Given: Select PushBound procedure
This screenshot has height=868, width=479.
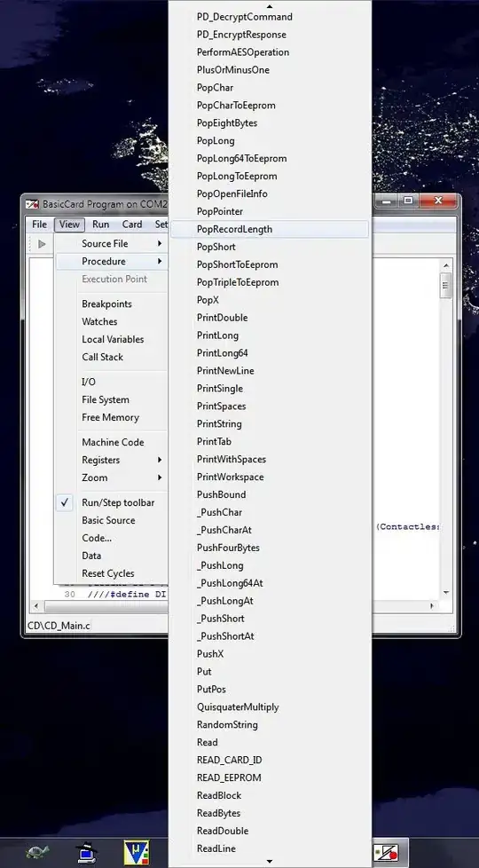Looking at the screenshot, I should (270, 495).
